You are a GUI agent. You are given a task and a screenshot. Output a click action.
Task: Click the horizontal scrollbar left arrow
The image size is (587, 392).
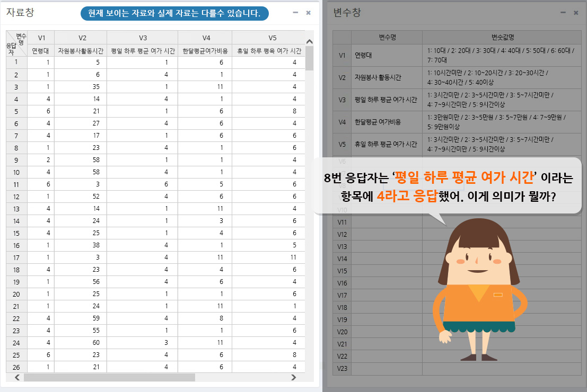[17, 377]
